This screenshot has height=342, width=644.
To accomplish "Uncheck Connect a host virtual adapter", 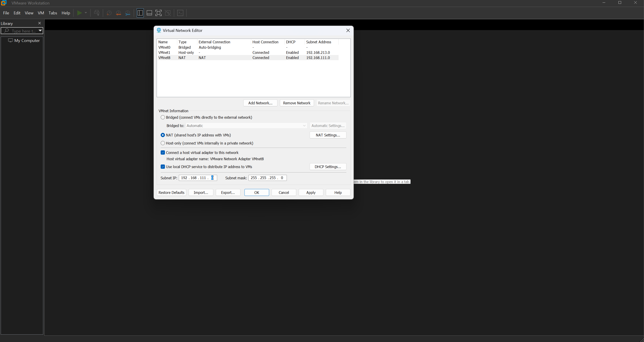I will pyautogui.click(x=163, y=153).
